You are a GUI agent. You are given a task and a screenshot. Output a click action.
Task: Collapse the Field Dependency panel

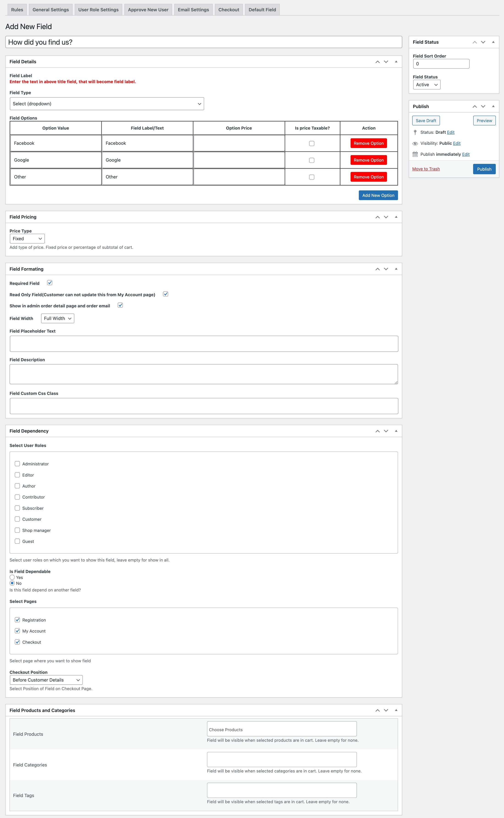(396, 431)
